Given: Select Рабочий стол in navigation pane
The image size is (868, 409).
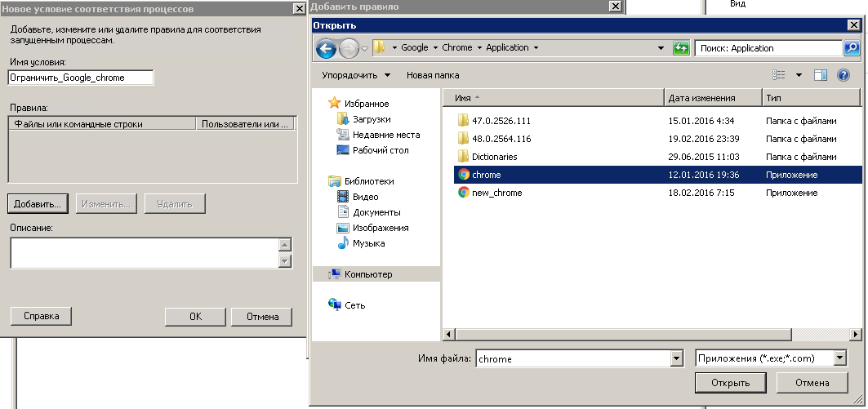Looking at the screenshot, I should click(380, 150).
